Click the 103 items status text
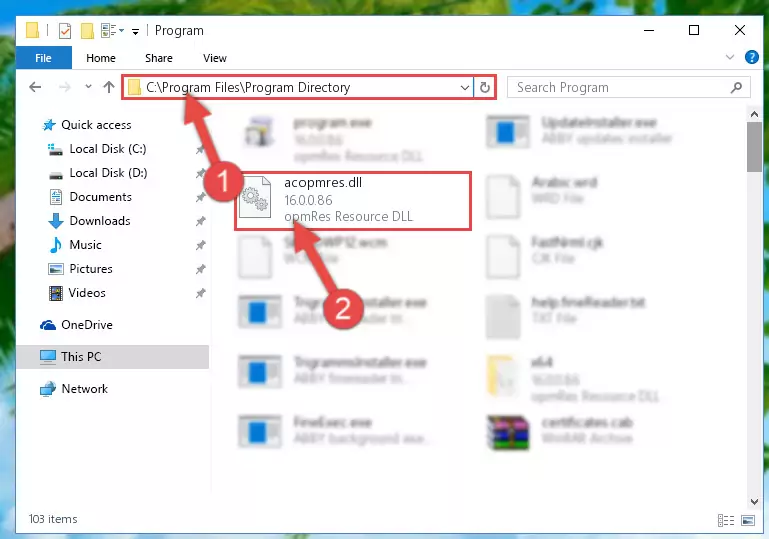The width and height of the screenshot is (769, 539). point(53,519)
